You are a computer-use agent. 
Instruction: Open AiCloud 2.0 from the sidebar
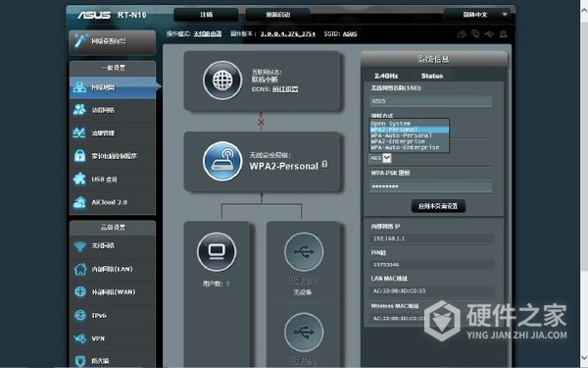click(112, 202)
